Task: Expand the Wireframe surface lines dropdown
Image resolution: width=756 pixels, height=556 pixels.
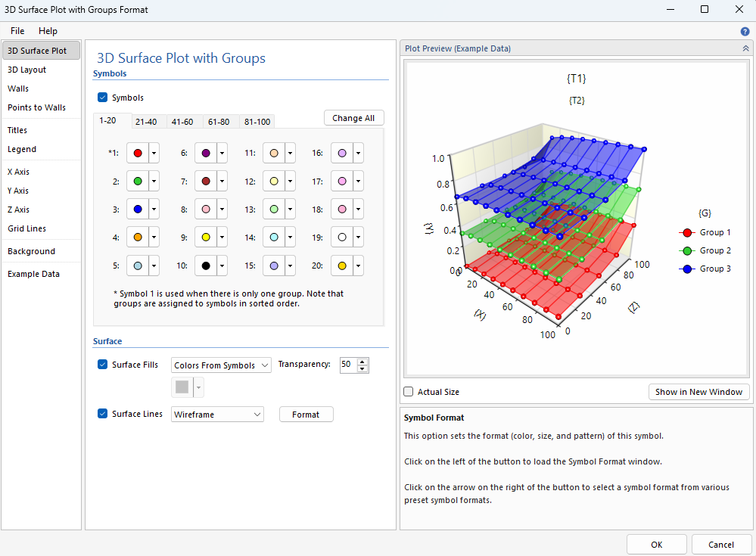Action: (217, 415)
